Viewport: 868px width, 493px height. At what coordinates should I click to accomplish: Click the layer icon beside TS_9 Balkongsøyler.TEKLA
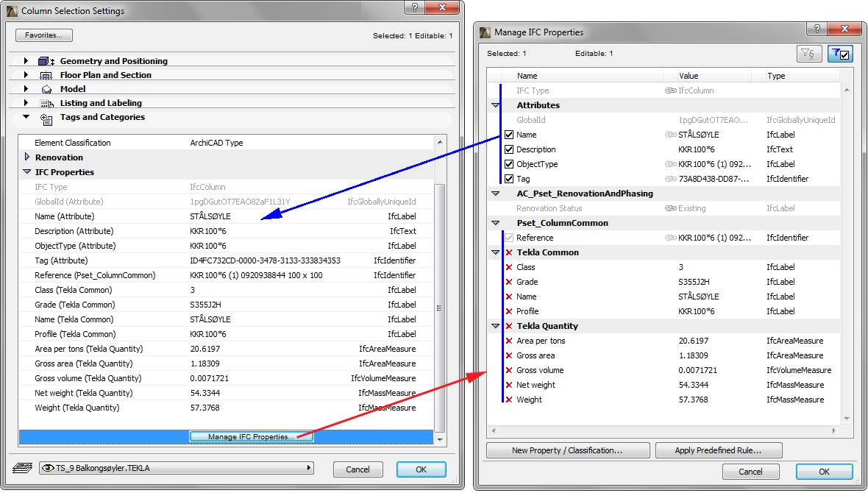(22, 469)
